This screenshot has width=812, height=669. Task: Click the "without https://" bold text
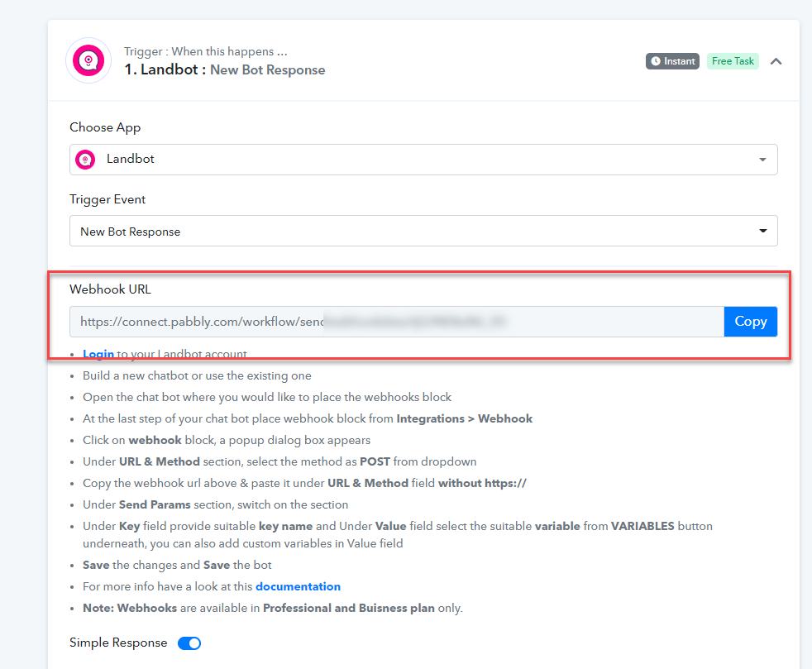click(482, 484)
